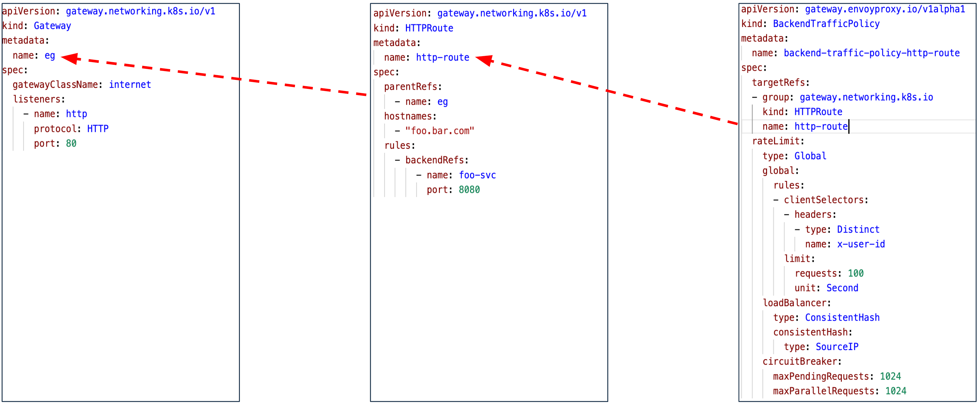Click 'name: backend-traffic-policy-http-route' line
Viewport: 980px width, 404px height.
[x=855, y=53]
